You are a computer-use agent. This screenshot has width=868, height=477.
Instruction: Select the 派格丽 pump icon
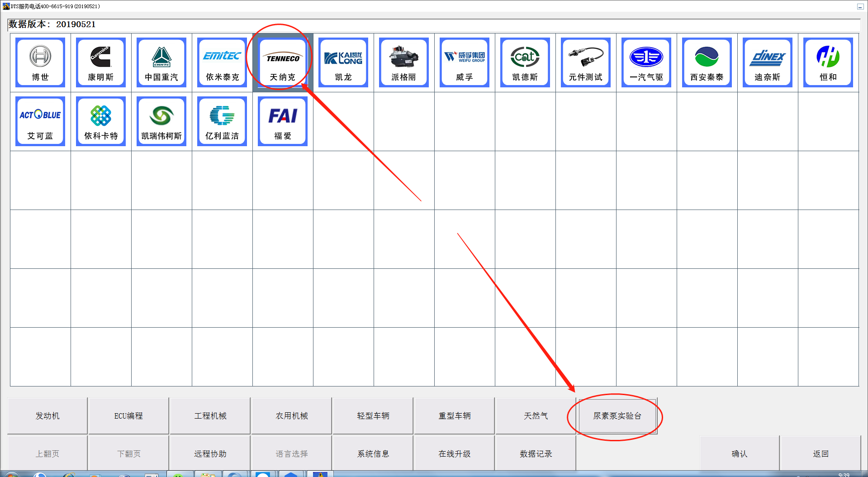(404, 62)
